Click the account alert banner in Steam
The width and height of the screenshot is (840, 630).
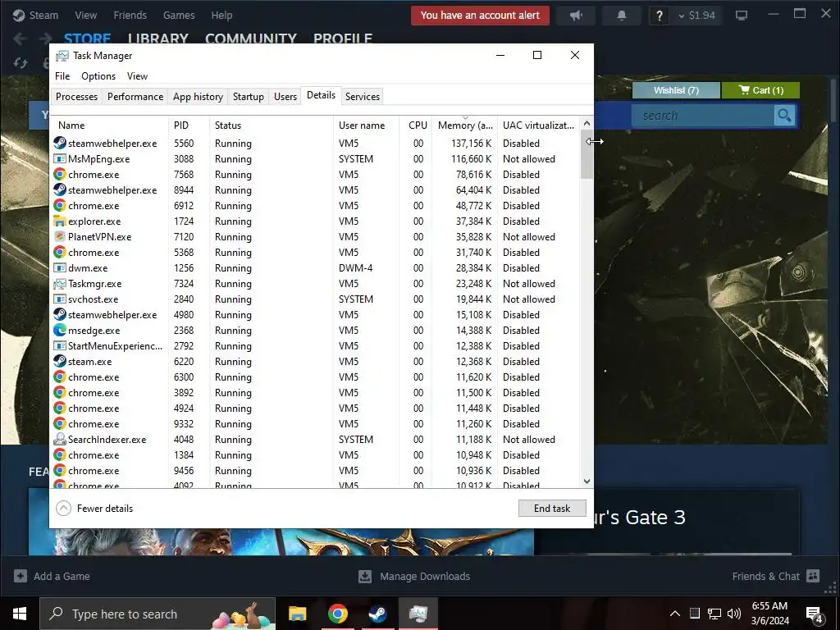(480, 16)
